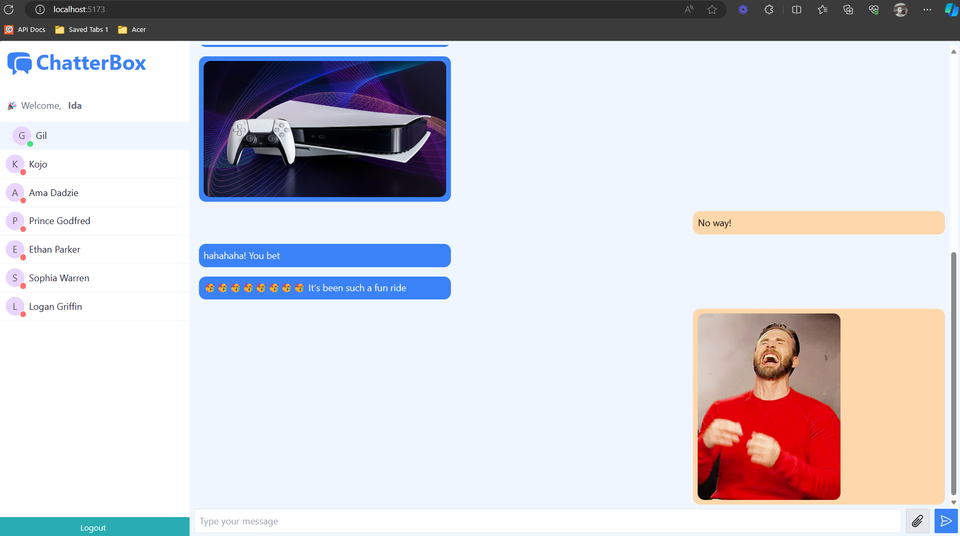Select Ama Dadzie's A avatar
The image size is (960, 536).
point(15,192)
